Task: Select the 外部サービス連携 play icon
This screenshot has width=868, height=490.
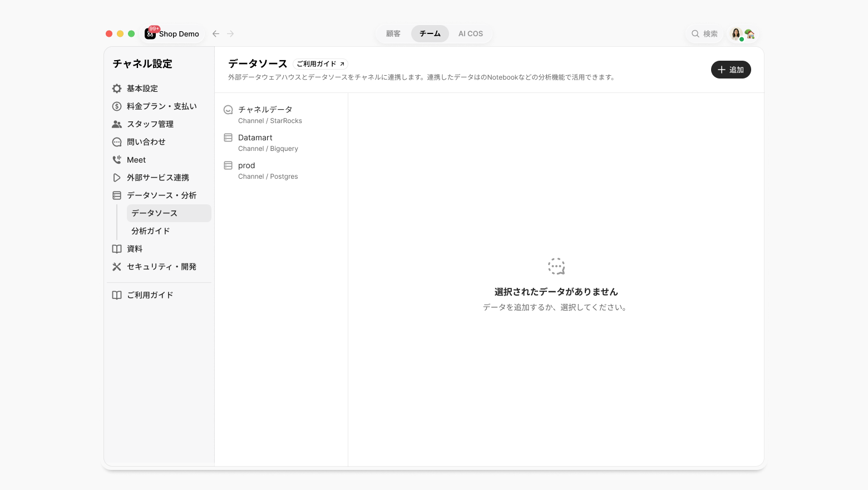Action: point(117,178)
